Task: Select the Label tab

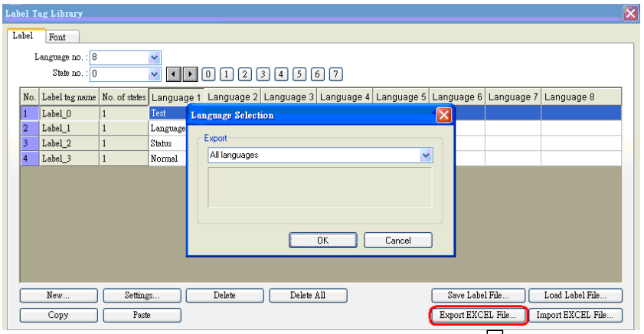Action: point(25,36)
